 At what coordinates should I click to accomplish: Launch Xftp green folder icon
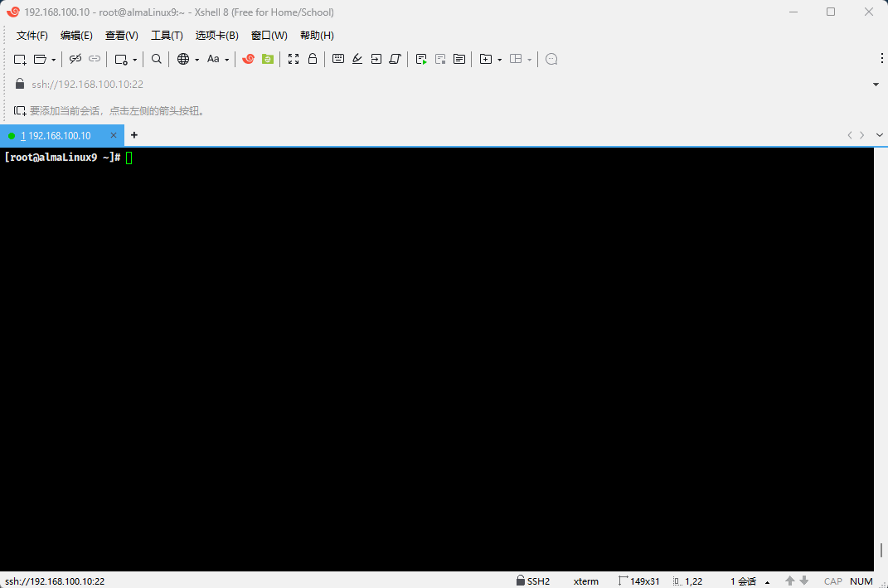click(268, 59)
